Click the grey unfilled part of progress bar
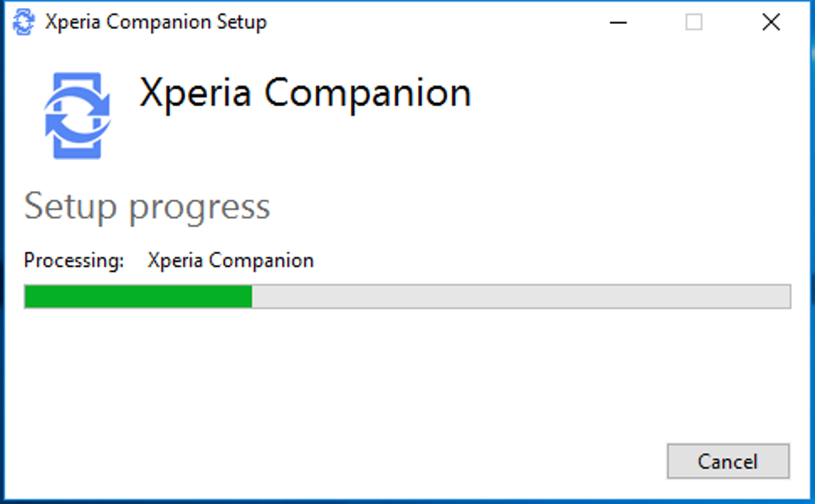 (x=520, y=296)
